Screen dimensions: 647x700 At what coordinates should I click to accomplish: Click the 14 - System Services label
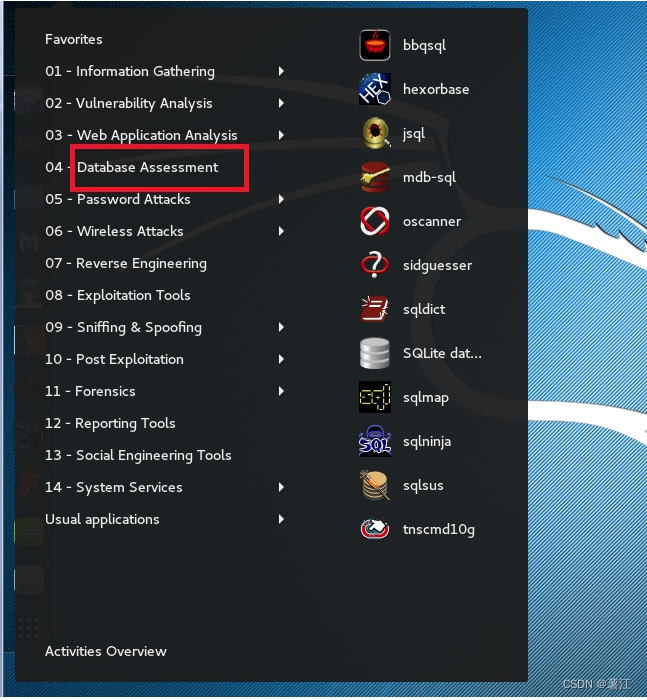(114, 488)
